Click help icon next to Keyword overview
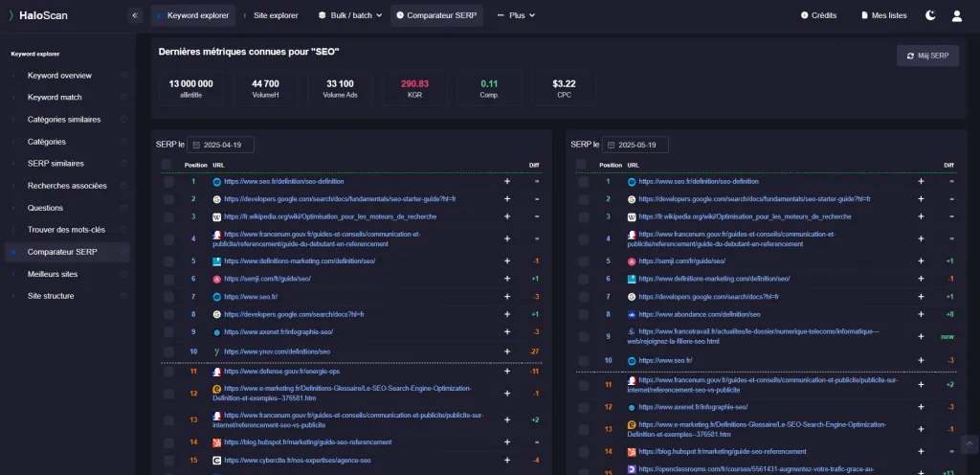The width and height of the screenshot is (980, 475). [x=123, y=76]
